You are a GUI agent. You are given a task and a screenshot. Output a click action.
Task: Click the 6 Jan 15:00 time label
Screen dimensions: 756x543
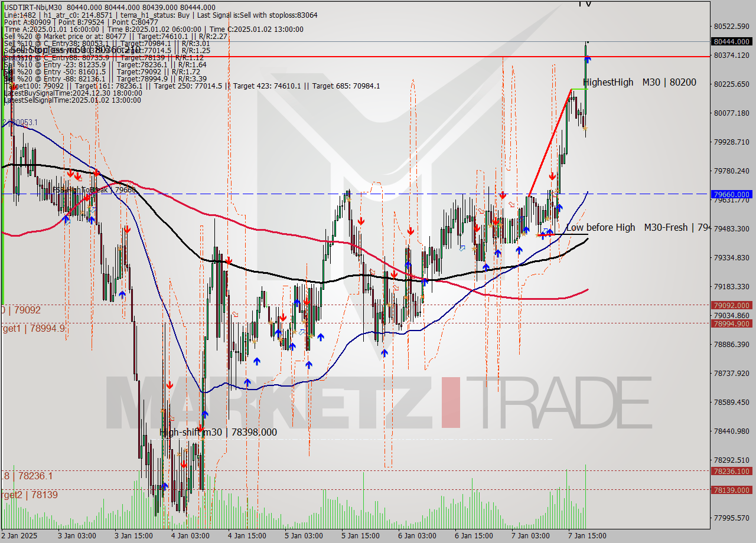[474, 536]
